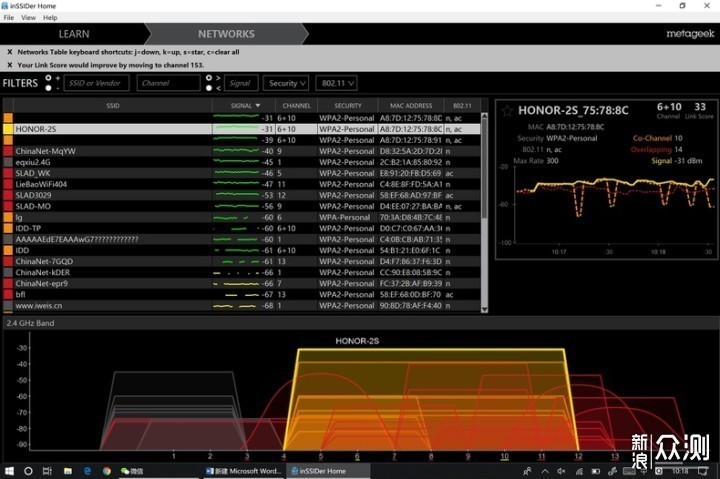Click the metageek logo
Image resolution: width=720 pixels, height=479 pixels.
(690, 34)
